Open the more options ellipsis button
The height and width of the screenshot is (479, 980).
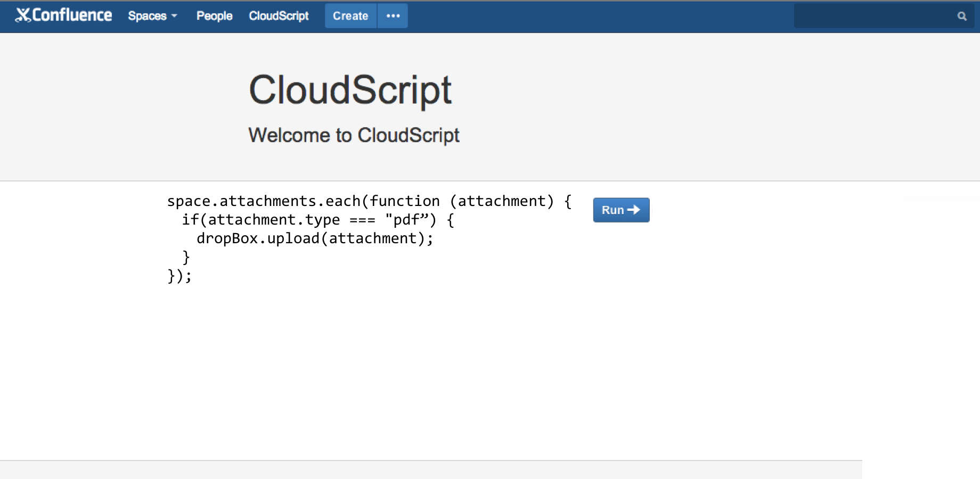[x=393, y=16]
